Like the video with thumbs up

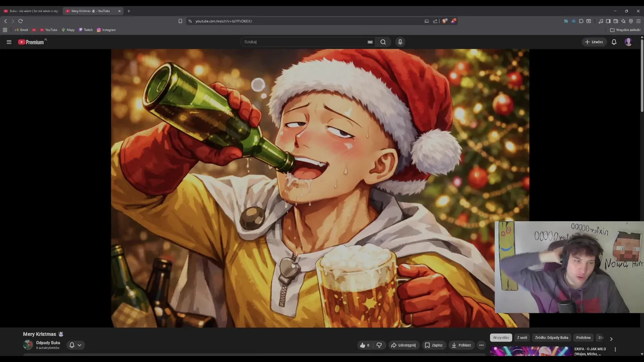click(365, 345)
